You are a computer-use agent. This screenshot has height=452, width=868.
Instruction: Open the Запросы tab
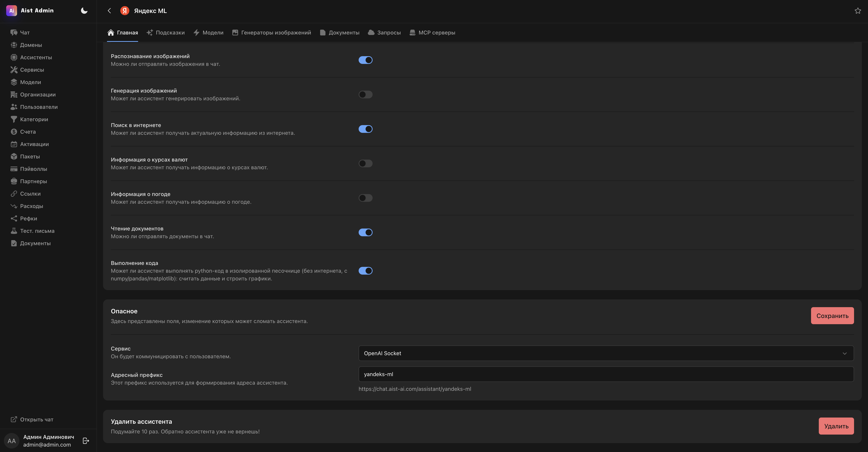[x=384, y=33]
